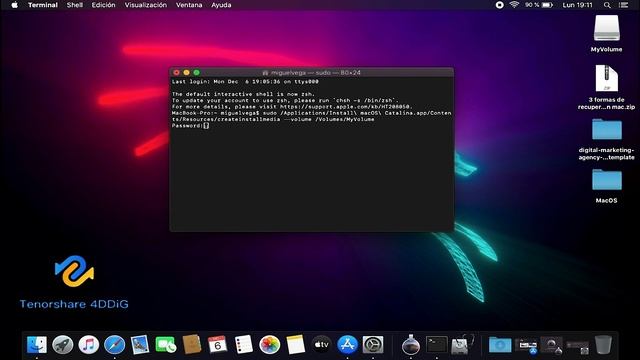Select the digital-marketing-agency template folder
This screenshot has height=360, width=640.
tap(607, 139)
